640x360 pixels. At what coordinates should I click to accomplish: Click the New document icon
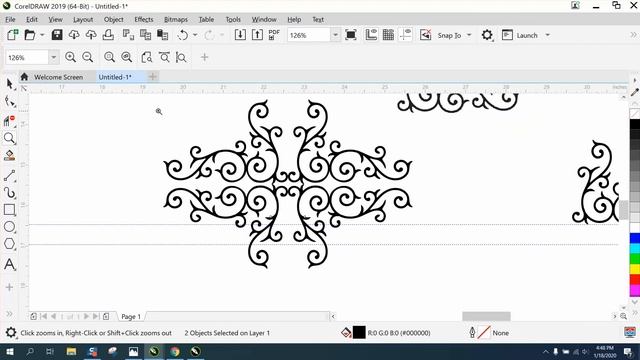coord(13,35)
